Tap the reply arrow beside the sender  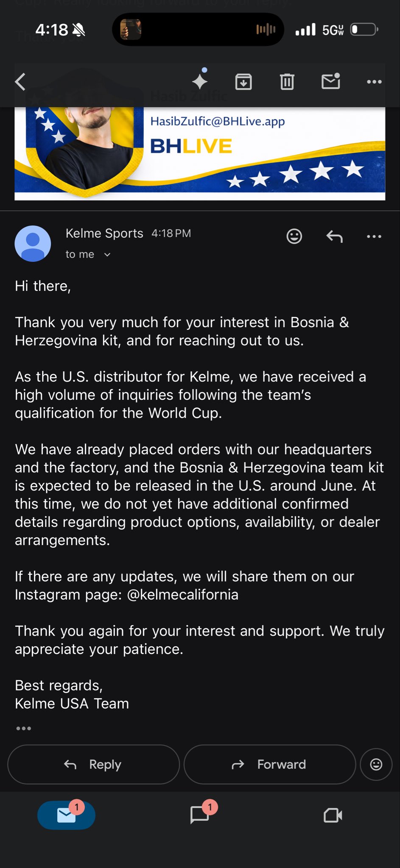click(x=334, y=236)
